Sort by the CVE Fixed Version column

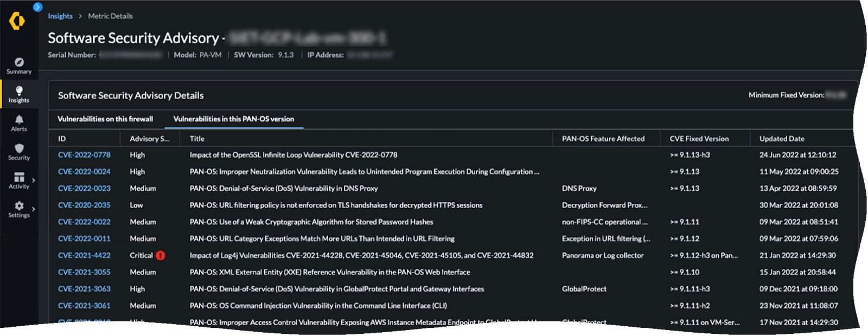[699, 139]
